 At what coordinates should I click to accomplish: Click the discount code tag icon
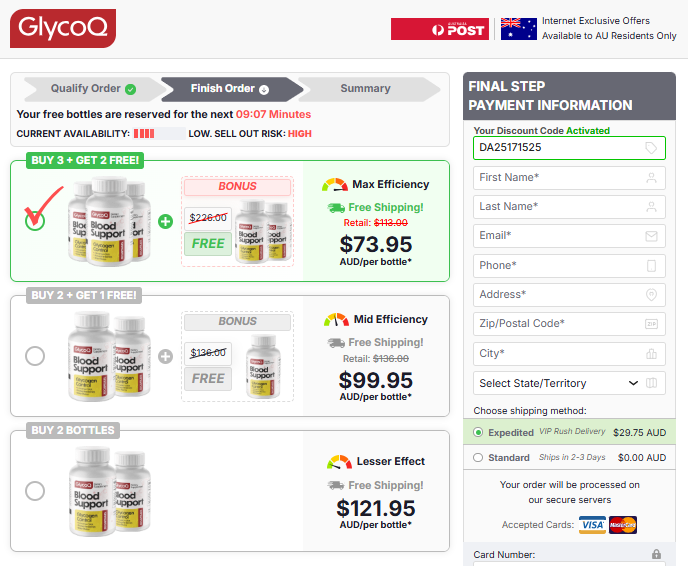pos(652,148)
